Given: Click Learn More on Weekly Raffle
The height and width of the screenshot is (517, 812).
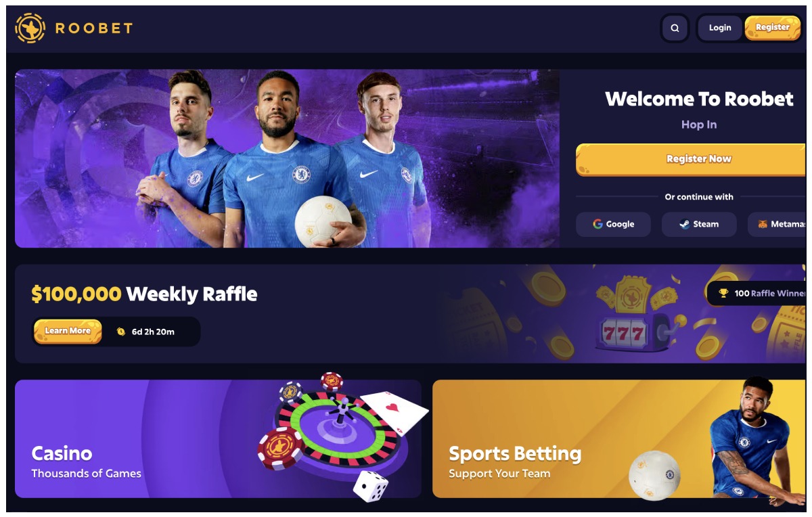Looking at the screenshot, I should [x=68, y=331].
